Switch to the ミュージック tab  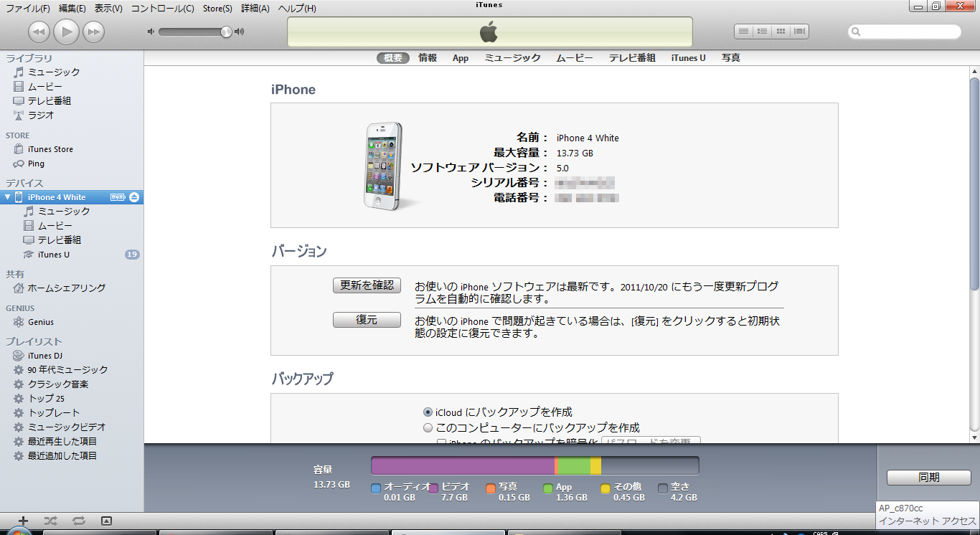[512, 58]
